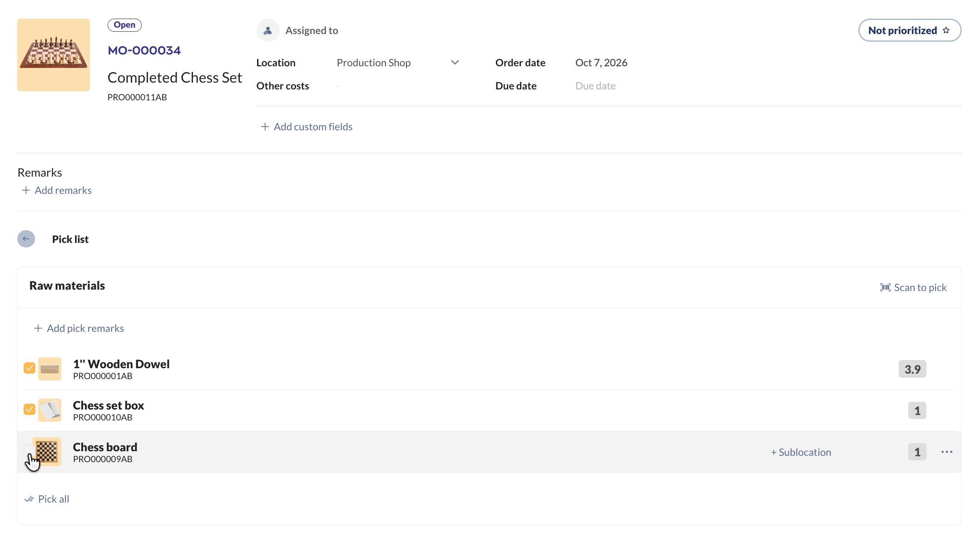
Task: Click the star icon in Not prioritized
Action: [946, 30]
